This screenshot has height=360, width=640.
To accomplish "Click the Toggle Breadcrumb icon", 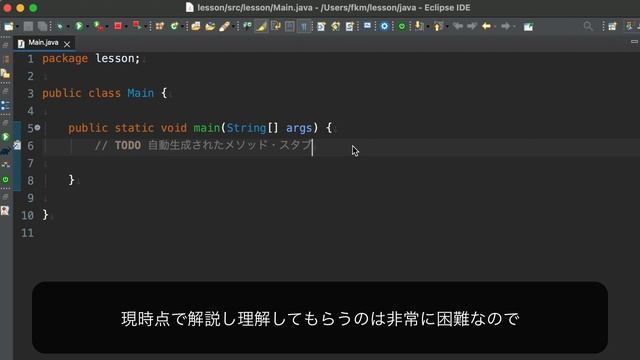I will pos(247,27).
